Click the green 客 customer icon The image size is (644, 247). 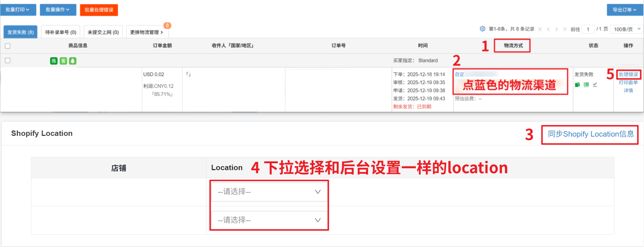63,61
